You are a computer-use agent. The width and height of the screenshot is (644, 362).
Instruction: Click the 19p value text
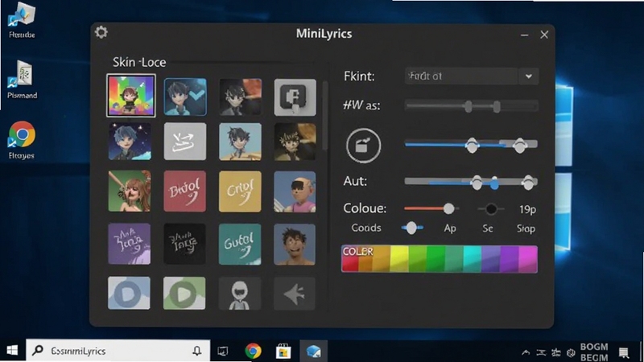click(527, 210)
